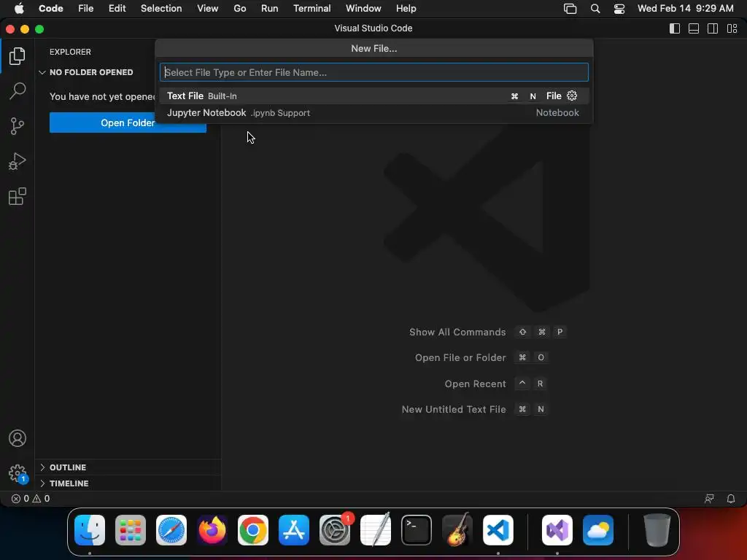747x560 pixels.
Task: Open the Customize Layout icon
Action: point(732,28)
